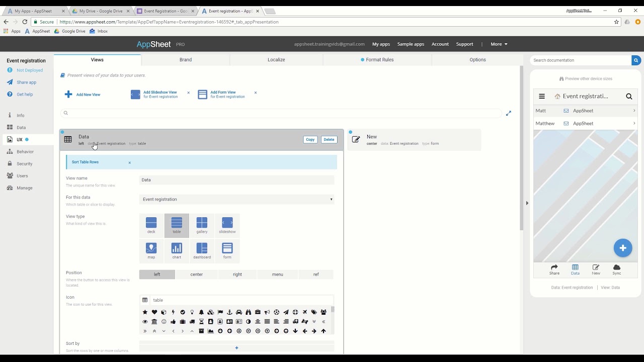Set view position to right
644x362 pixels.
237,275
